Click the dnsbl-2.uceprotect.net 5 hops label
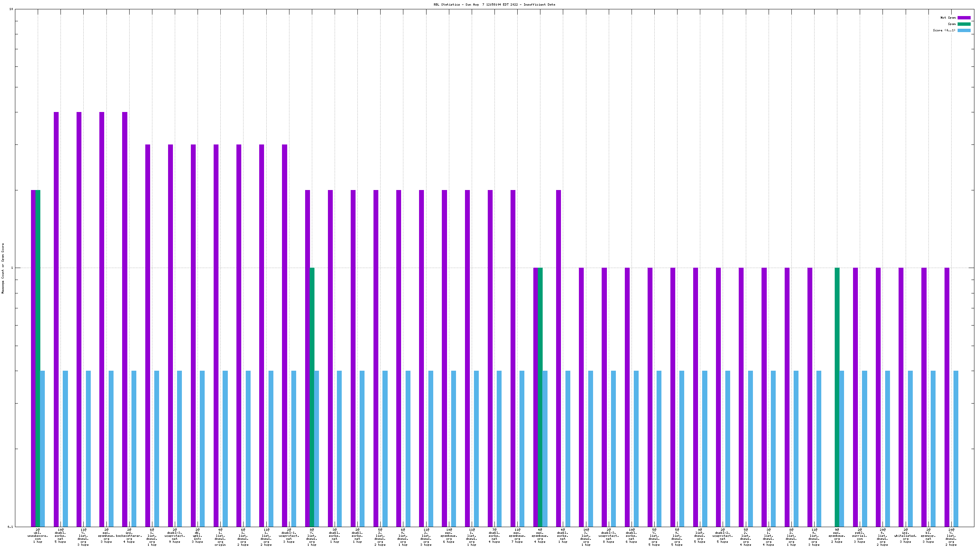 click(x=722, y=535)
